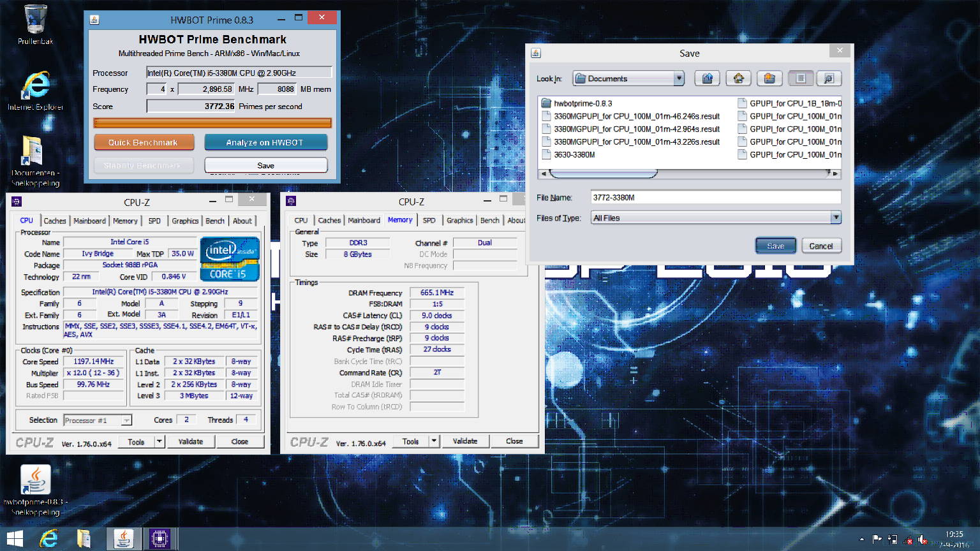Select GPUPI_for CPU_1B_18m file
The width and height of the screenshot is (980, 551).
790,103
